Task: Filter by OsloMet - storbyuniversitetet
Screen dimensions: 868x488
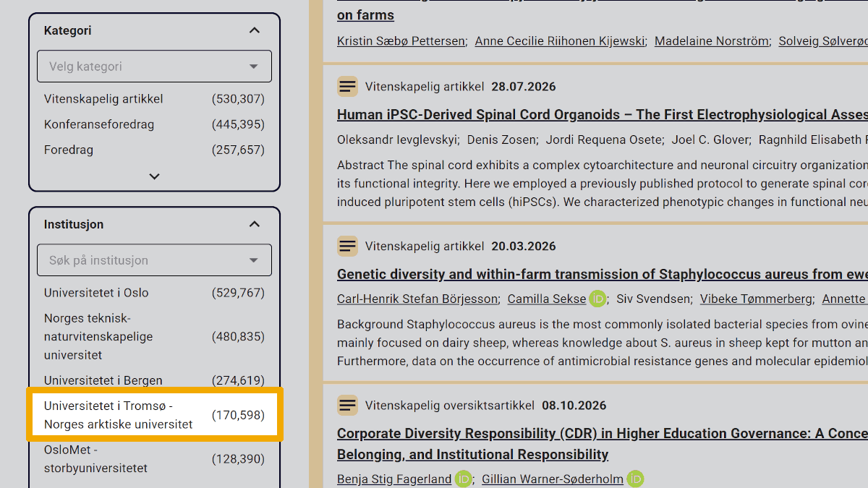Action: coord(154,459)
